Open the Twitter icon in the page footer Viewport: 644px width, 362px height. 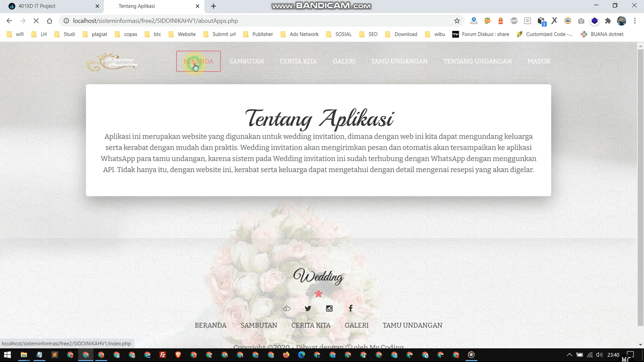coord(308,308)
